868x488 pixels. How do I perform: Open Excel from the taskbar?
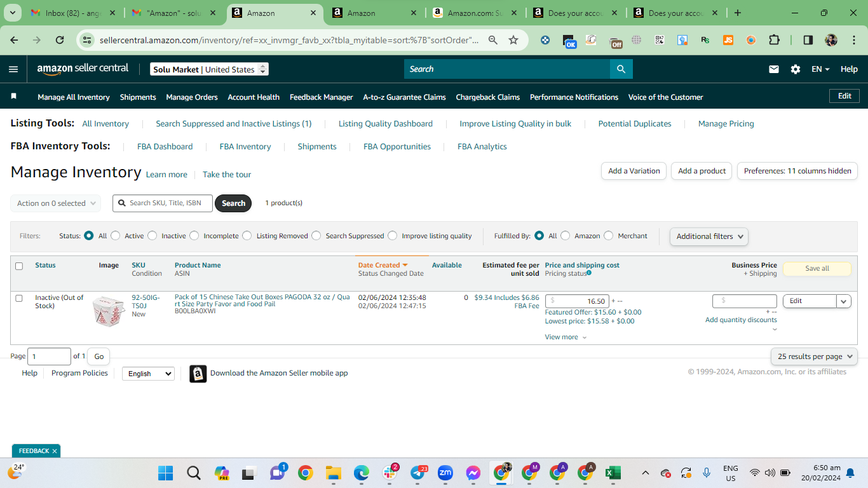tap(613, 473)
